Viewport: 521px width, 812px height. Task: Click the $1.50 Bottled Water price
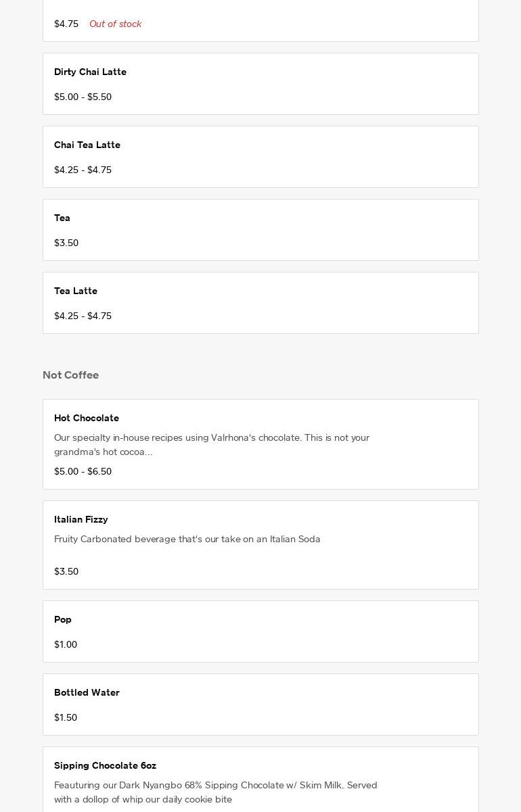[x=66, y=717]
